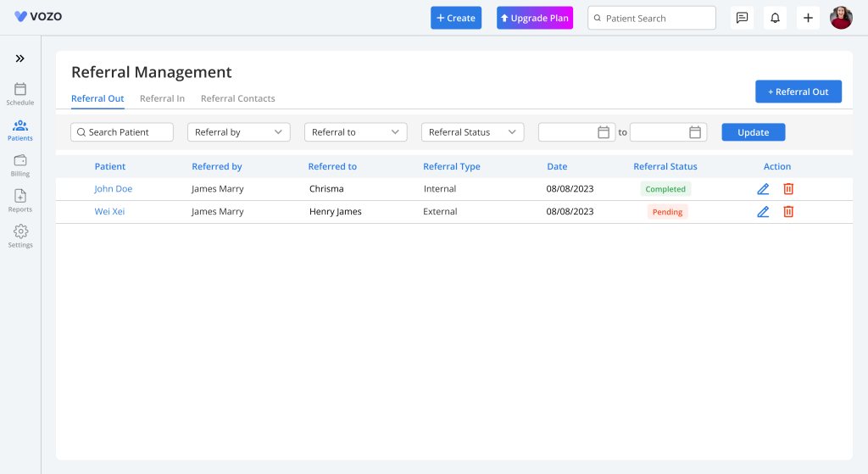
Task: Open the Reports icon in sidebar
Action: coord(20,197)
